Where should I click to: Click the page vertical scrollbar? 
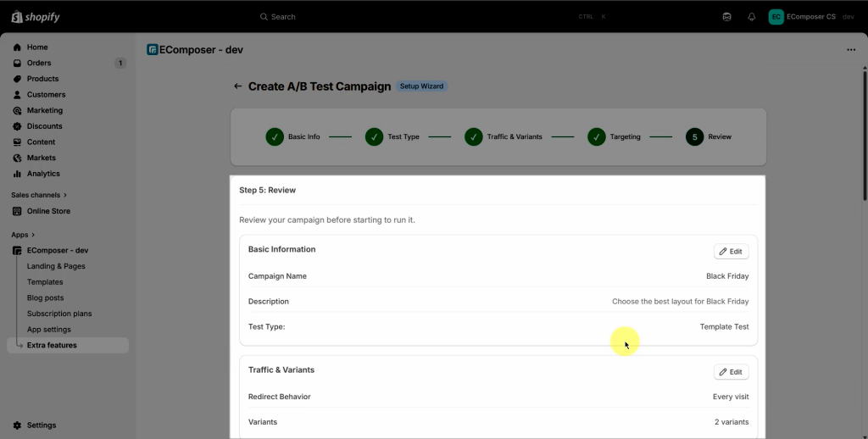coord(864,127)
